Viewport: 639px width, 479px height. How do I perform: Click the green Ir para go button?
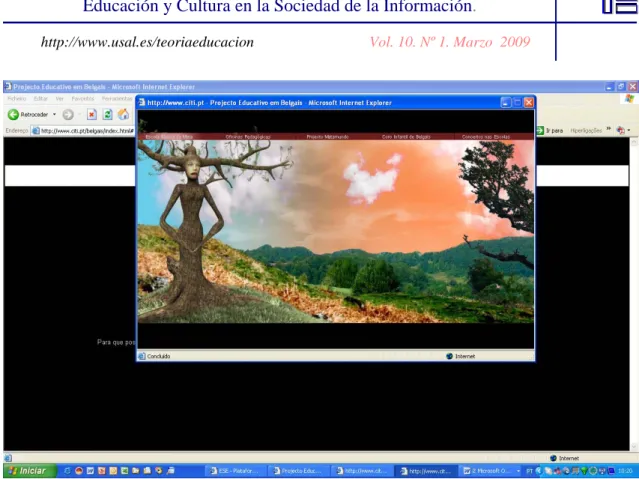[x=550, y=130]
